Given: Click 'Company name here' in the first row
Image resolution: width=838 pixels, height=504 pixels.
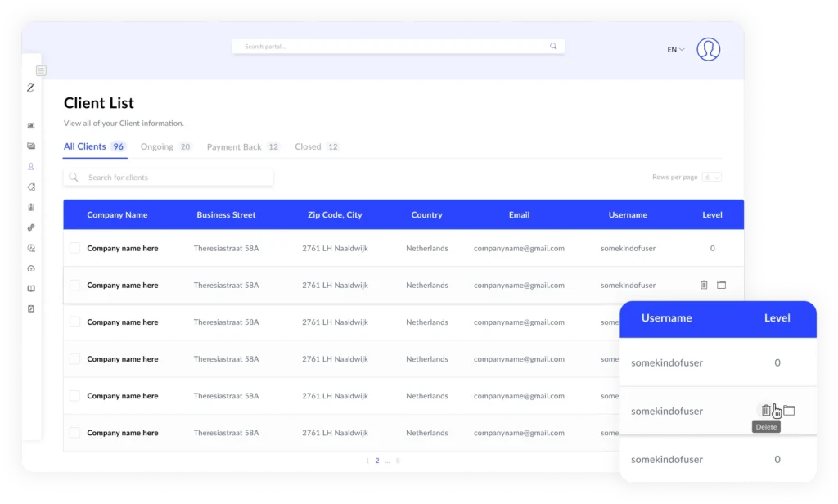Looking at the screenshot, I should tap(123, 248).
